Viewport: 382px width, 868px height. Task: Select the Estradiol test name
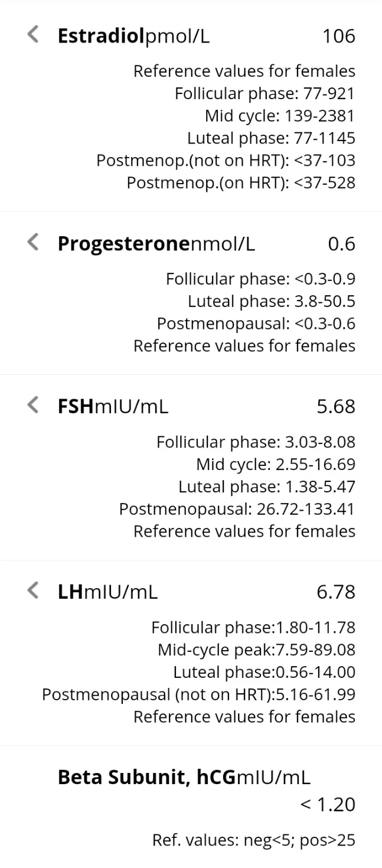pos(101,36)
